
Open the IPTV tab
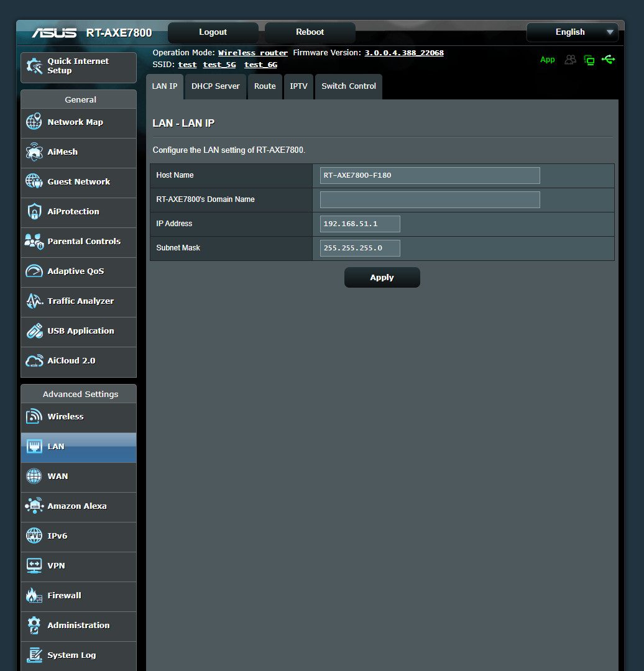point(299,86)
